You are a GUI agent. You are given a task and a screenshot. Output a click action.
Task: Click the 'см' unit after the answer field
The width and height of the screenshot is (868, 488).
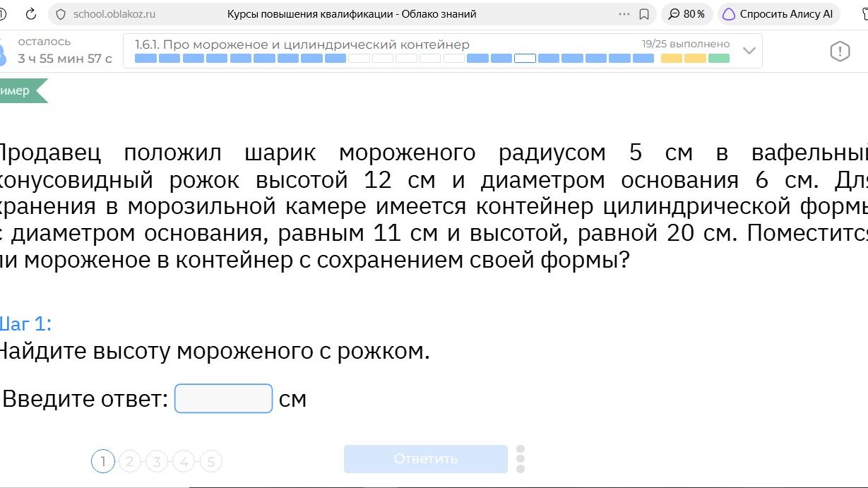[293, 400]
